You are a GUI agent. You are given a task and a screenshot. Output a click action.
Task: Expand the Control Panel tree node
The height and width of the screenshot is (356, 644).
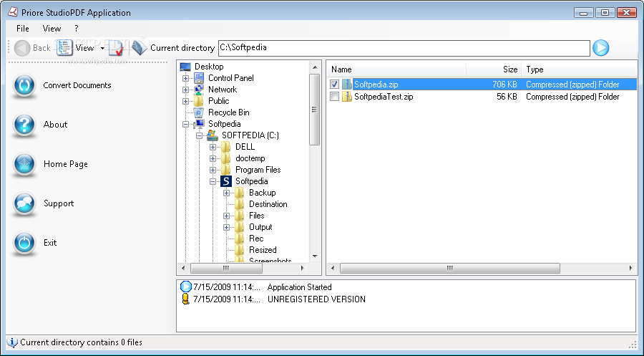(x=185, y=78)
